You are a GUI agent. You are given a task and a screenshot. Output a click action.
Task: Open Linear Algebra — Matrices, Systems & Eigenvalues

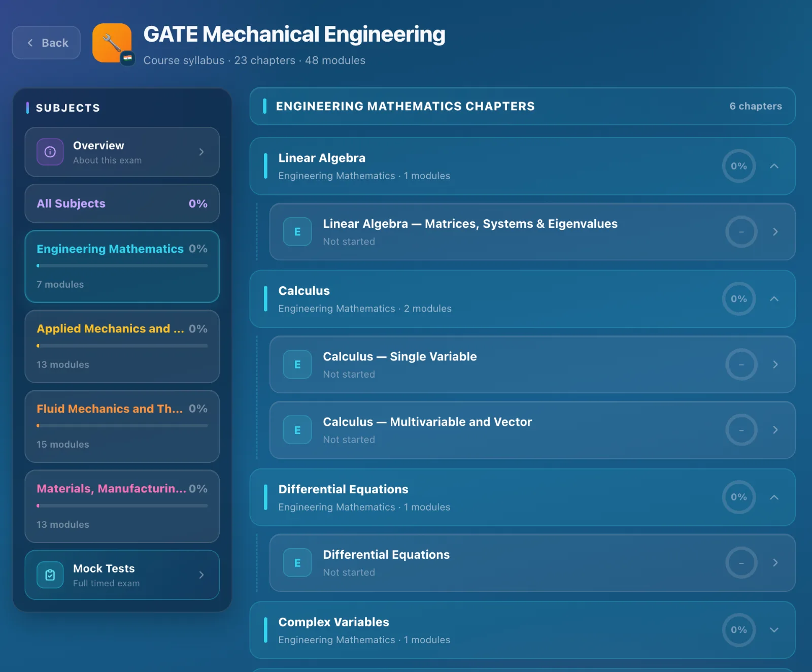(x=532, y=231)
